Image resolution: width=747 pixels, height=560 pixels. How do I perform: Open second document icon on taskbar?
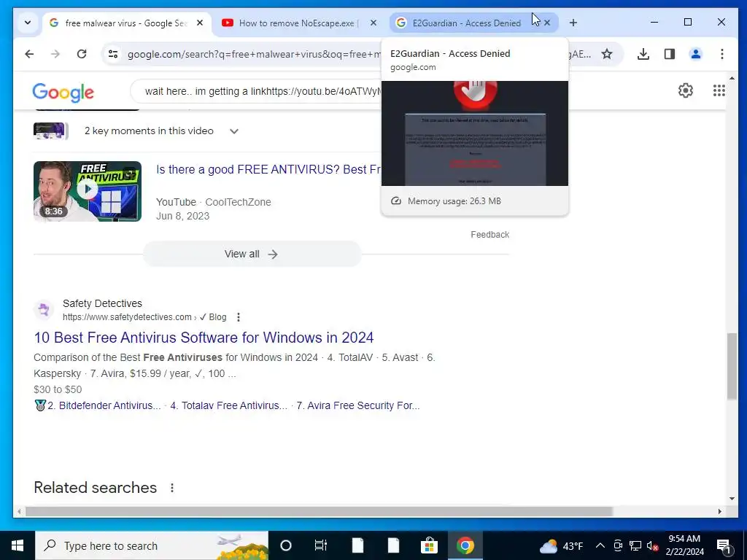point(393,545)
